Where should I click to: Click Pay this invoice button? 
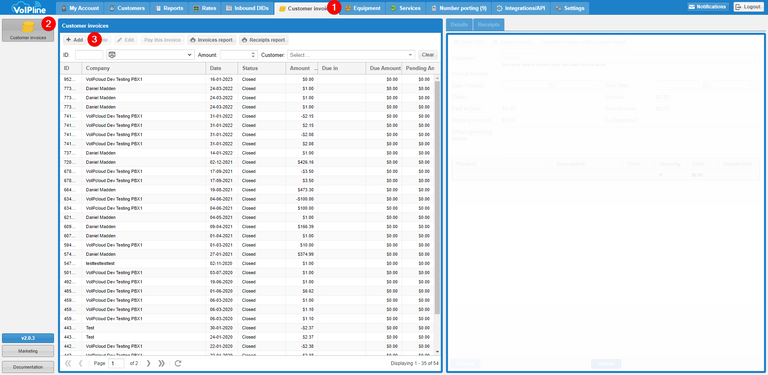[x=163, y=40]
